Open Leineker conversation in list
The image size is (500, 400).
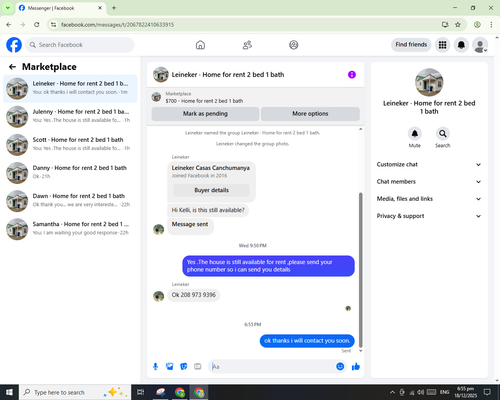(x=70, y=88)
